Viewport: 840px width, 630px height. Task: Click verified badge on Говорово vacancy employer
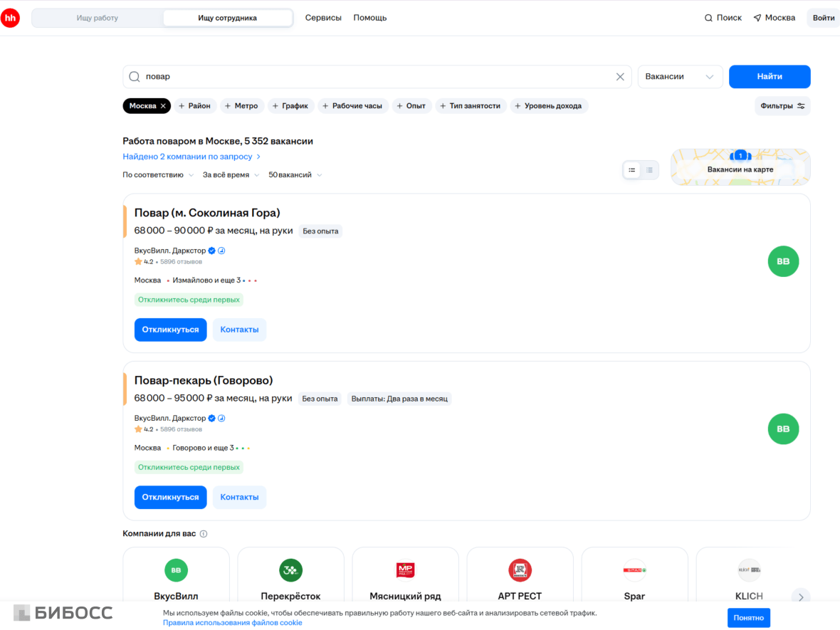pyautogui.click(x=212, y=419)
